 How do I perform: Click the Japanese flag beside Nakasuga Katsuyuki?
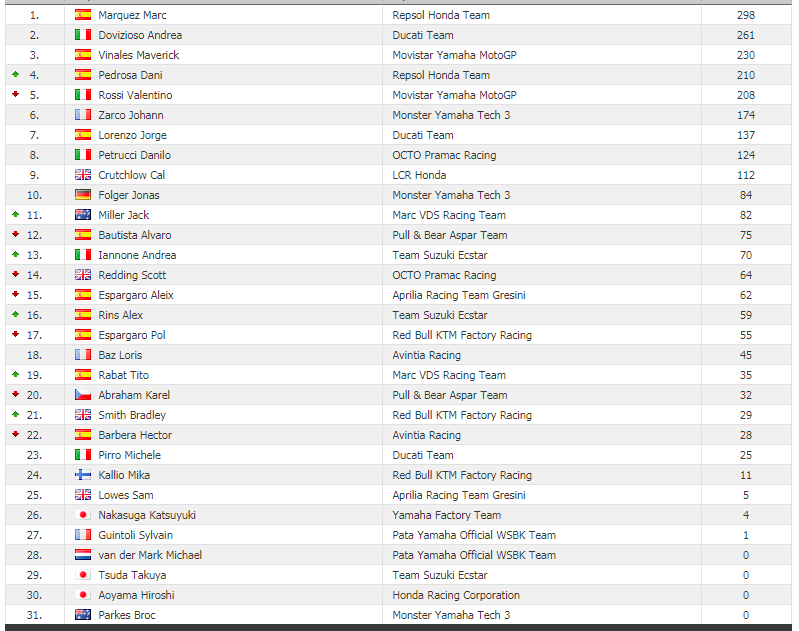83,515
